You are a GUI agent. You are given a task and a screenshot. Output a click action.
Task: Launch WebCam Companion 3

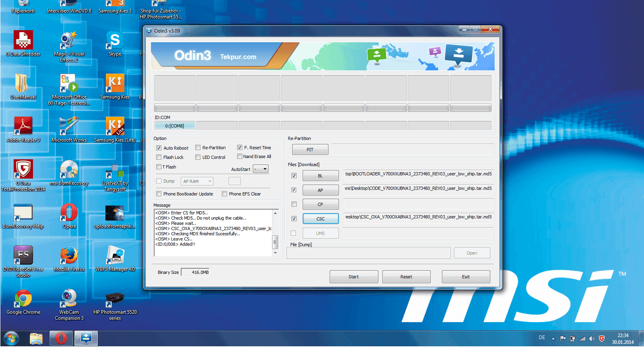pos(69,304)
